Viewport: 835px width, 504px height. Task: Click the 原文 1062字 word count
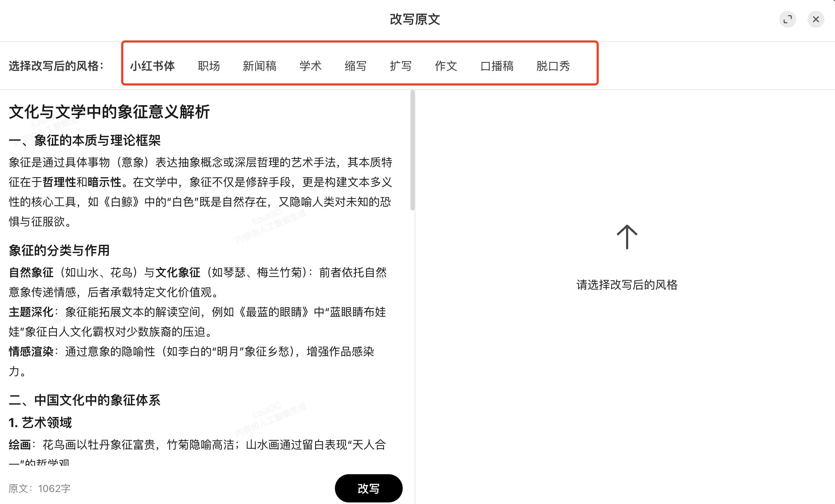point(40,488)
